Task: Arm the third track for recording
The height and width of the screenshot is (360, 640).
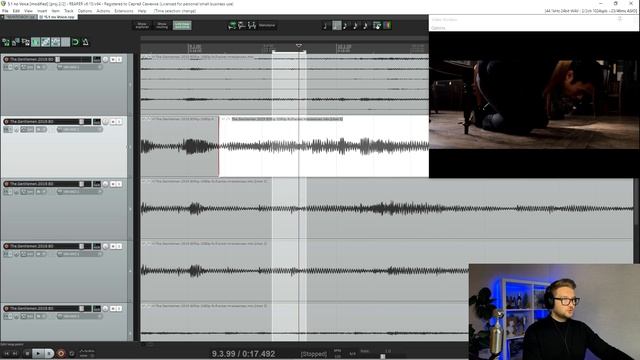Action: 6,184
